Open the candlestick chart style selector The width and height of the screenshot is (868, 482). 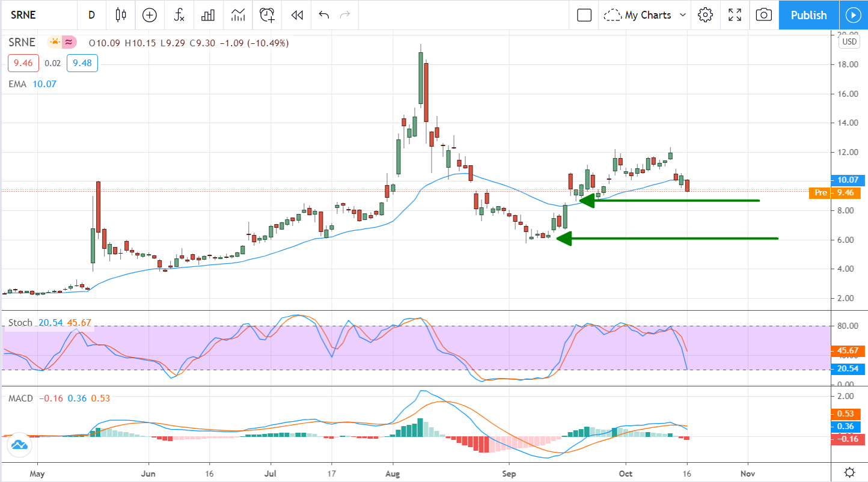121,15
